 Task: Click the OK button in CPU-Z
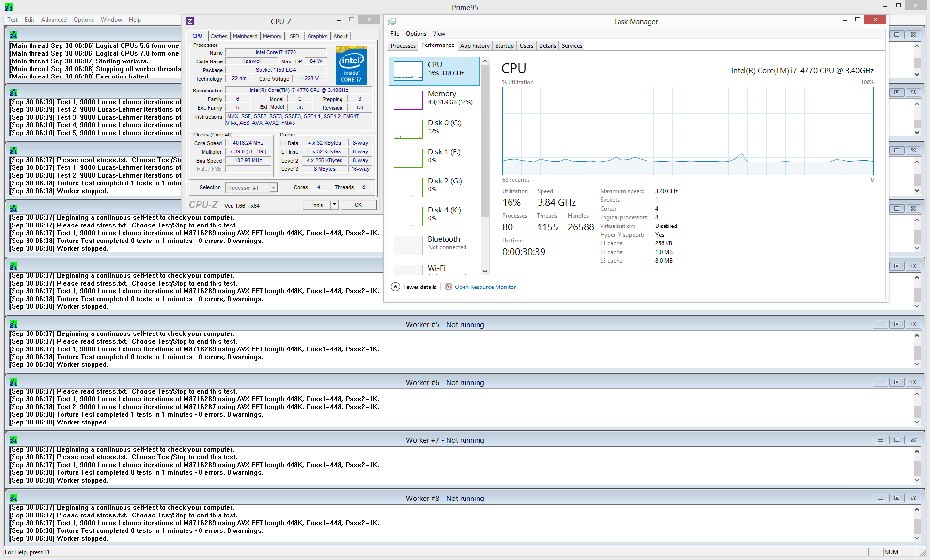tap(358, 205)
